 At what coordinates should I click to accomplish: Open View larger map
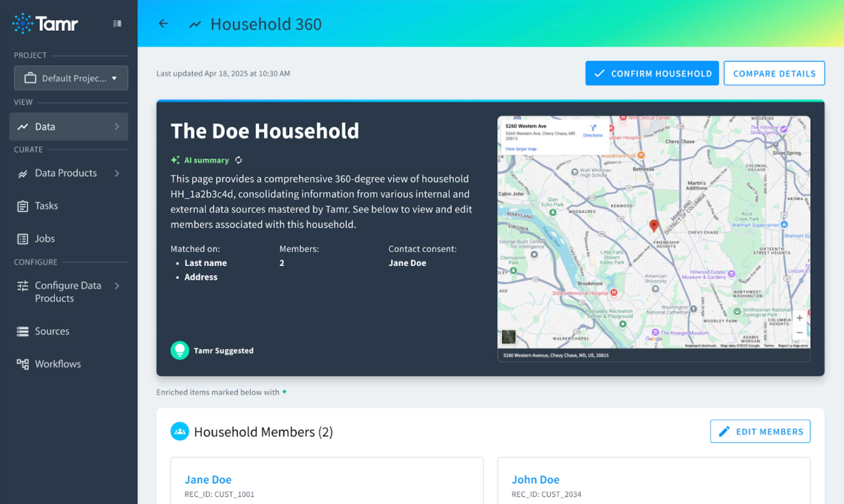click(x=521, y=149)
